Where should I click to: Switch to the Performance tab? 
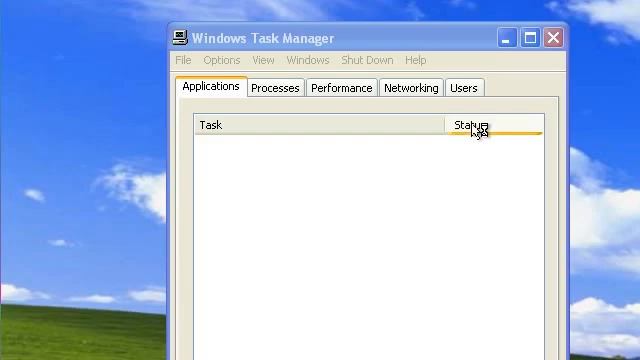342,88
